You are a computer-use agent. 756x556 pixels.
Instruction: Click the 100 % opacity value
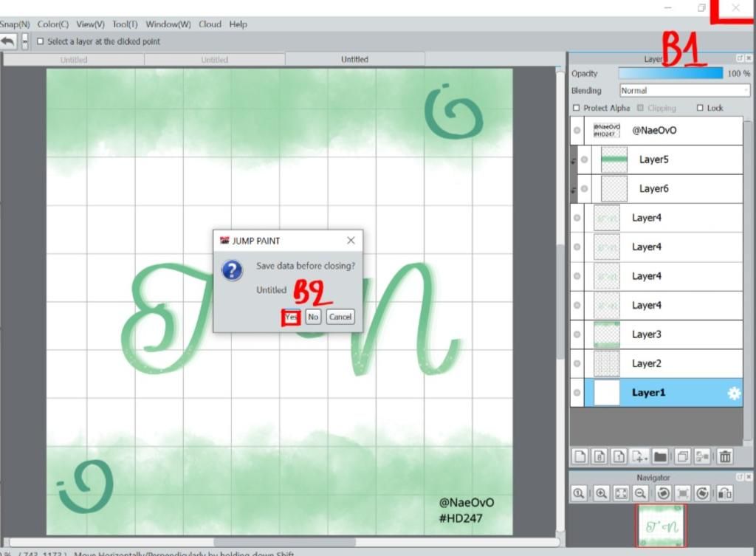[738, 73]
